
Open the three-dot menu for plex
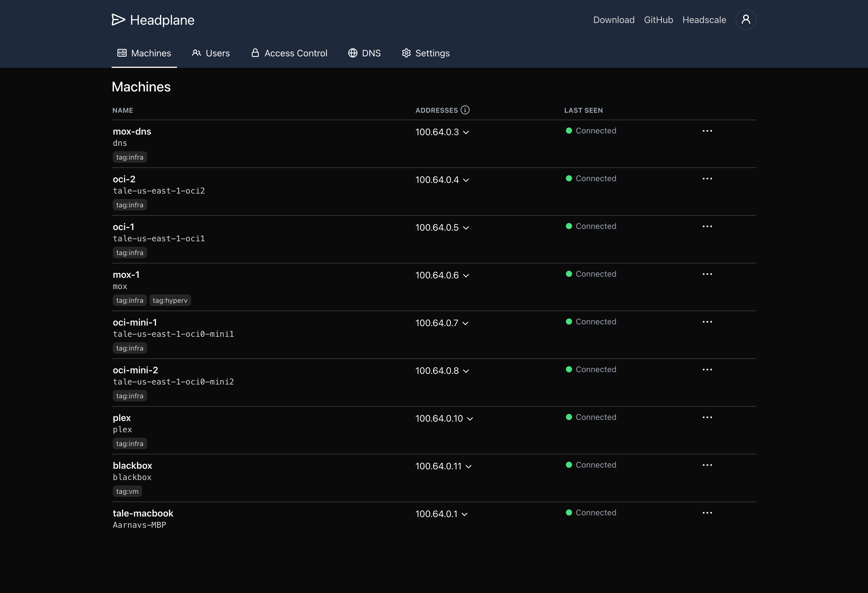tap(707, 417)
